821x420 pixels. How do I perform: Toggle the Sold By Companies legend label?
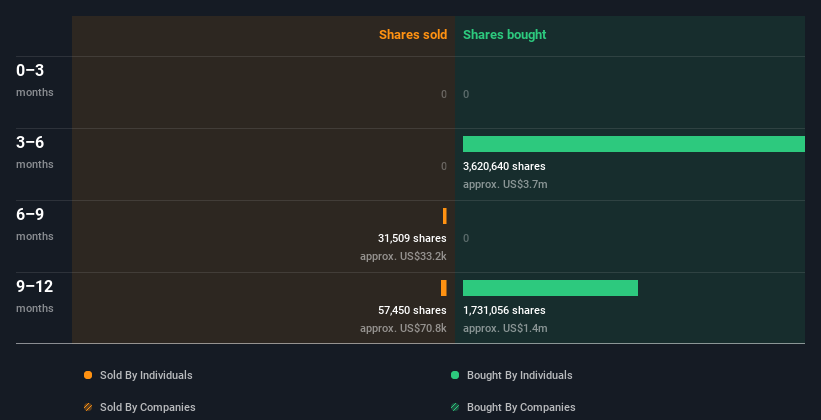tap(148, 407)
